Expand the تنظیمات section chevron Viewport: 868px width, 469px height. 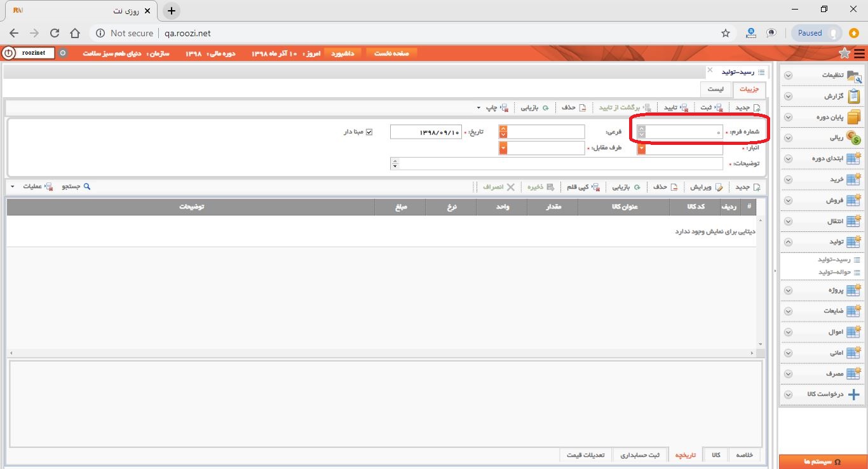click(x=789, y=75)
